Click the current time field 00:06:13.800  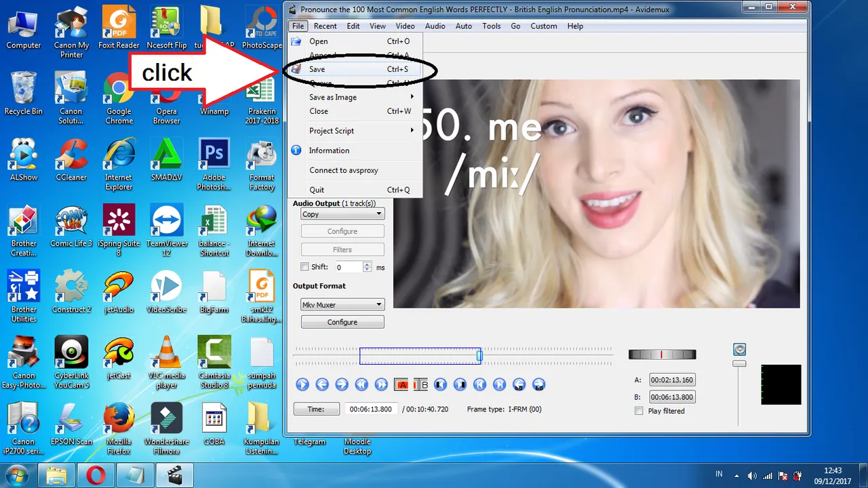click(x=370, y=409)
